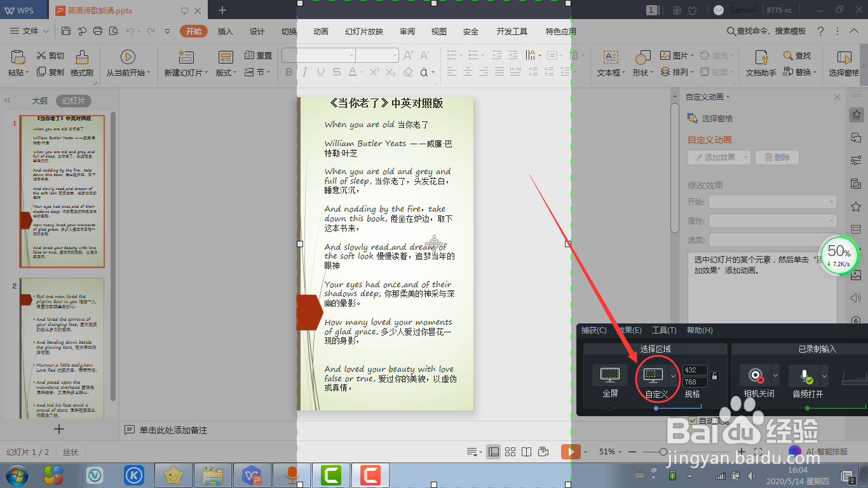
Task: Expand the custom region dropdown arrow in recorder
Action: click(674, 376)
